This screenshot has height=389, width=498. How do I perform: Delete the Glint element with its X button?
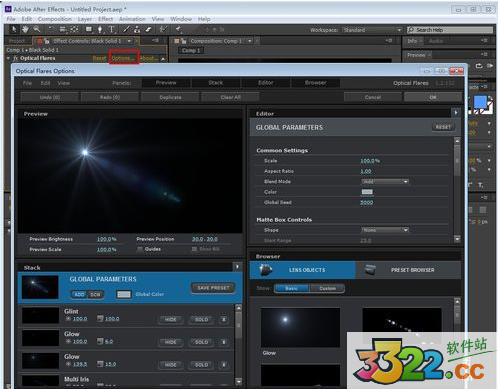pyautogui.click(x=224, y=319)
